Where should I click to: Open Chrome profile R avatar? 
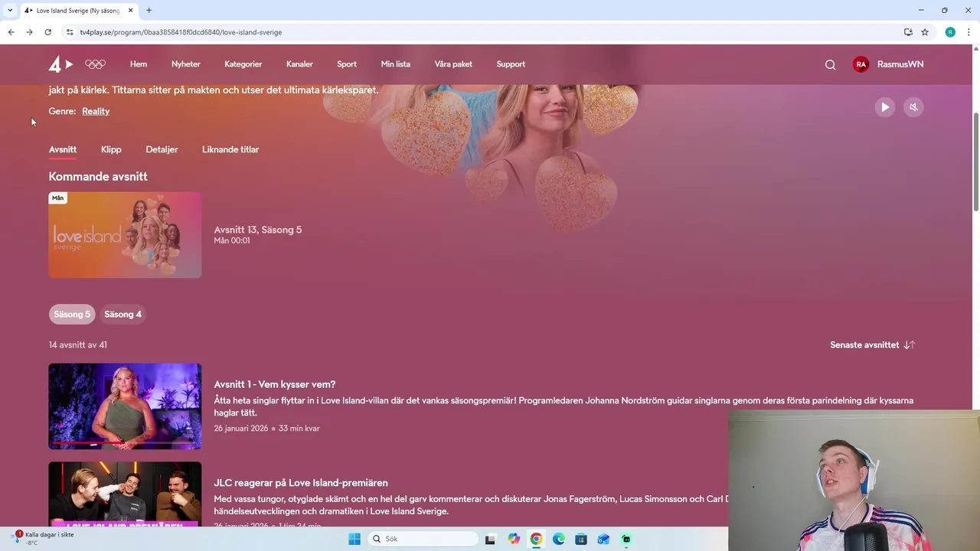tap(950, 32)
